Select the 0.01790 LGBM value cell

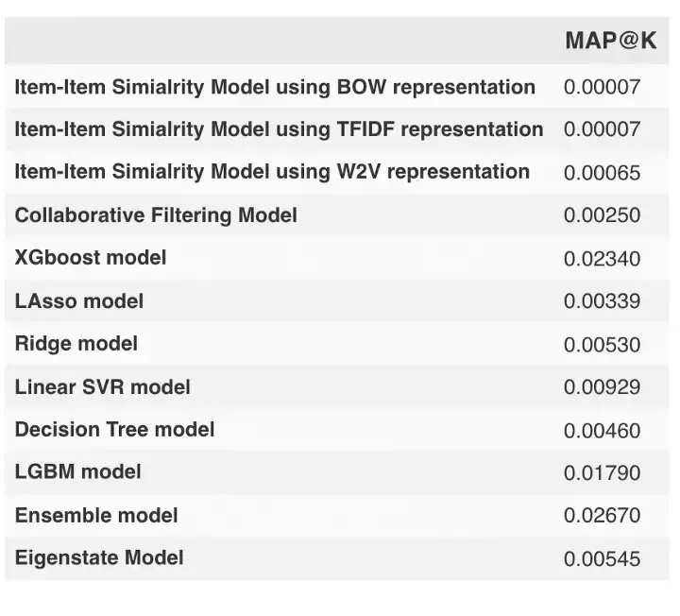click(x=602, y=473)
